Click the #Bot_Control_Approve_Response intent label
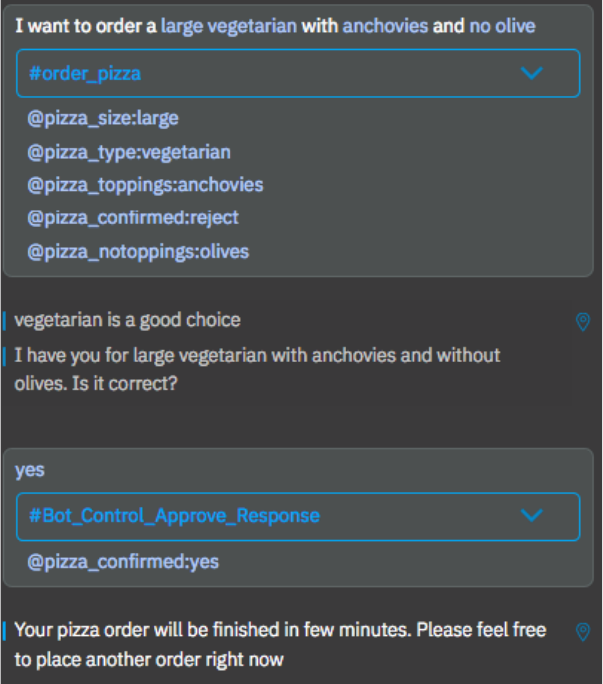Image resolution: width=603 pixels, height=684 pixels. pyautogui.click(x=174, y=516)
